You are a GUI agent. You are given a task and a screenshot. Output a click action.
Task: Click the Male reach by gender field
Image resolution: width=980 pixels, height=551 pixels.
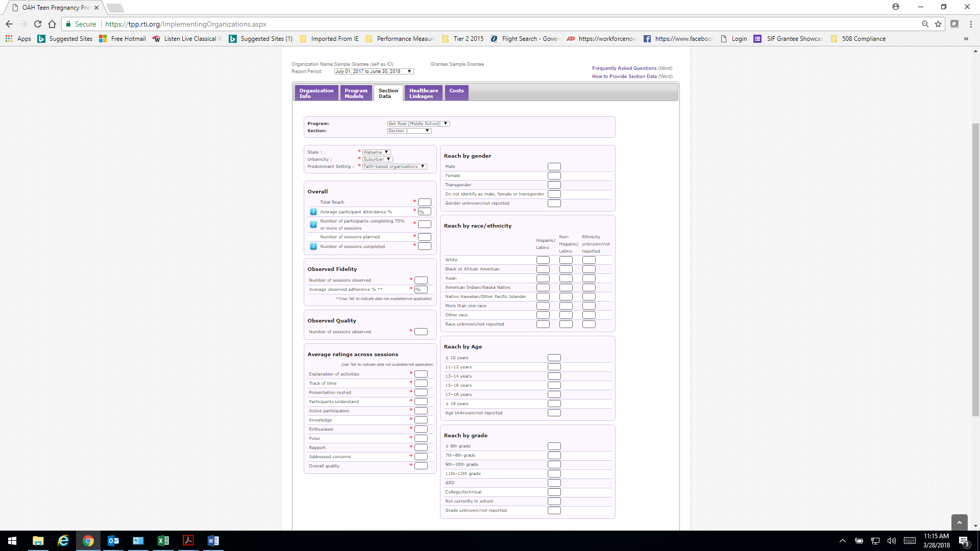[554, 167]
